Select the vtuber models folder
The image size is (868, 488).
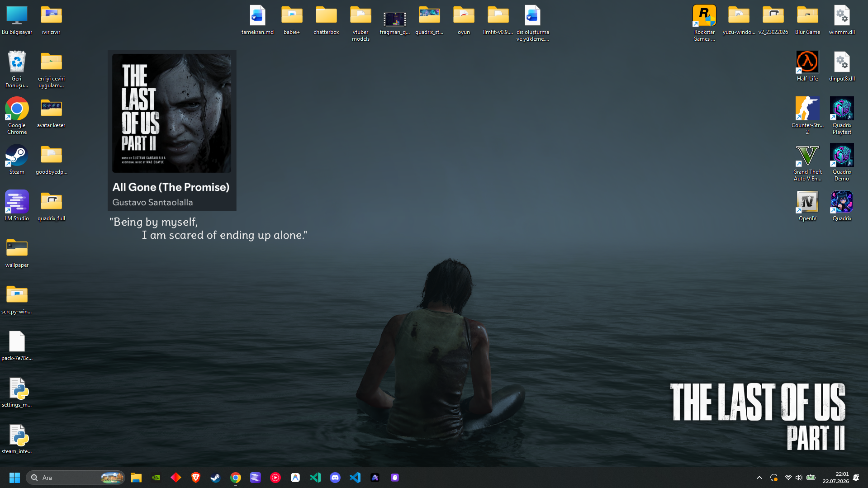click(360, 23)
